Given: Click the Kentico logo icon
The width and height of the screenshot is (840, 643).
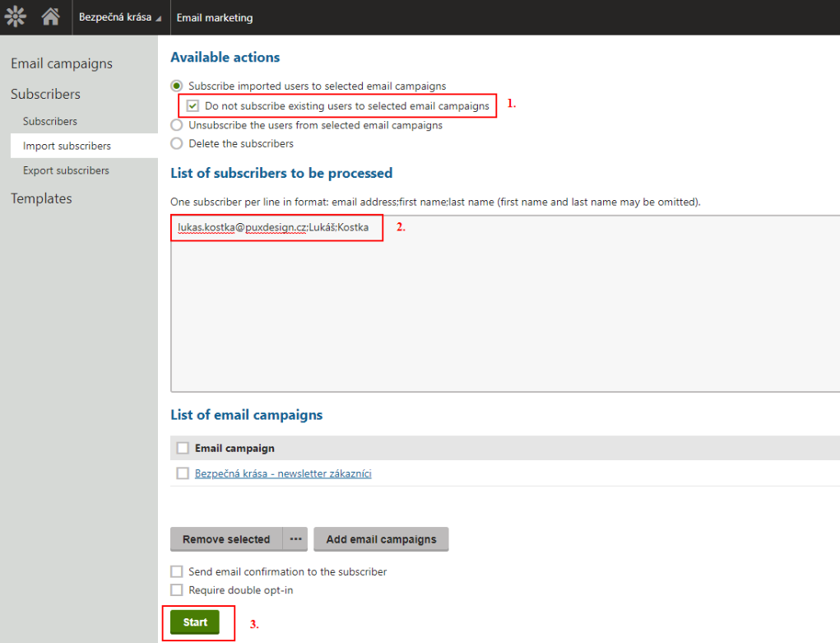Looking at the screenshot, I should point(16,17).
